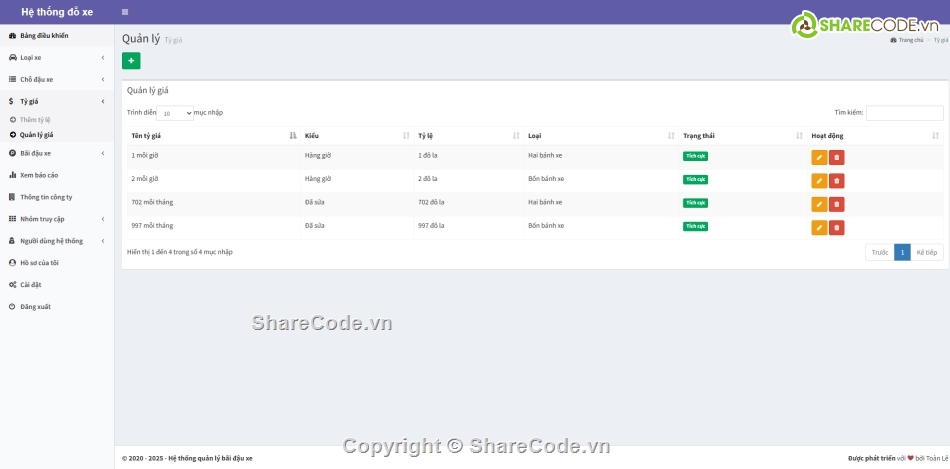Viewport: 950px width, 469px height.
Task: Click the "Hệ thống quản lý bãi đậu xe" footer link
Action: pyautogui.click(x=211, y=458)
